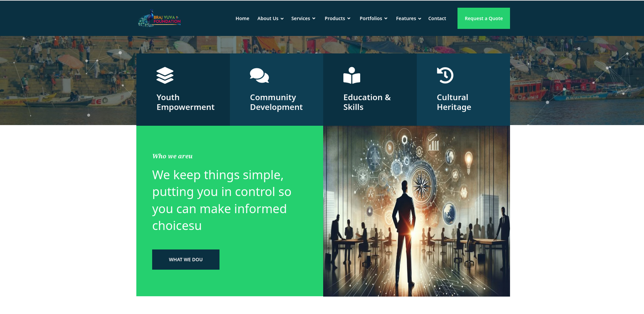Click the green Who we are panel headline
This screenshot has width=644, height=314.
222,200
